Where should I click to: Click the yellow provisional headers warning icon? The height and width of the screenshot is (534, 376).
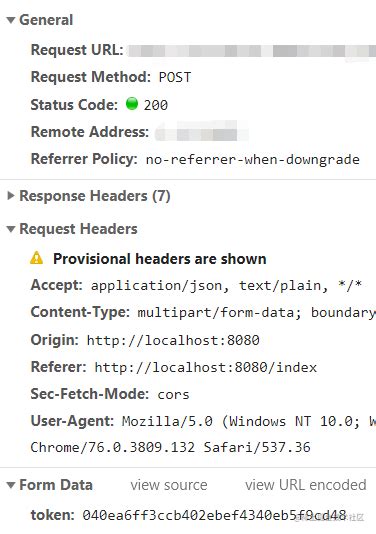36,258
